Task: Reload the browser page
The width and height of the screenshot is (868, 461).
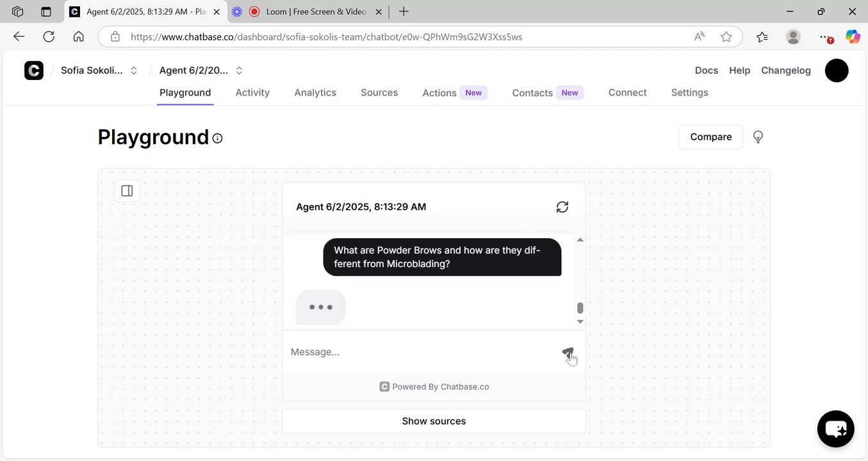Action: 49,37
